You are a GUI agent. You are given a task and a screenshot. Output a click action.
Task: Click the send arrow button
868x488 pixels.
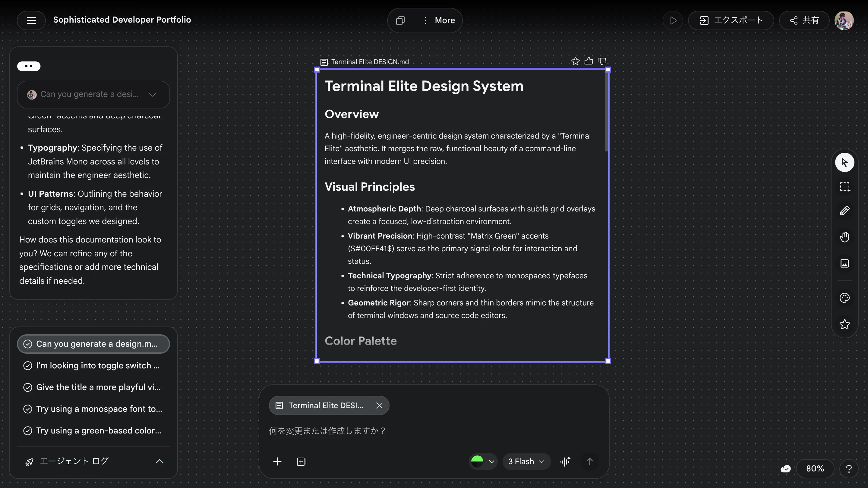[589, 462]
